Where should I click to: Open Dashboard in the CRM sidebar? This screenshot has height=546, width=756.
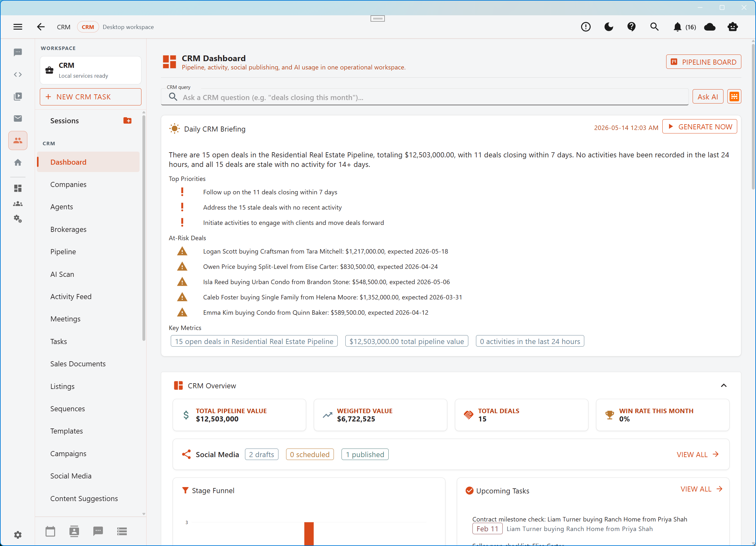[x=88, y=162]
